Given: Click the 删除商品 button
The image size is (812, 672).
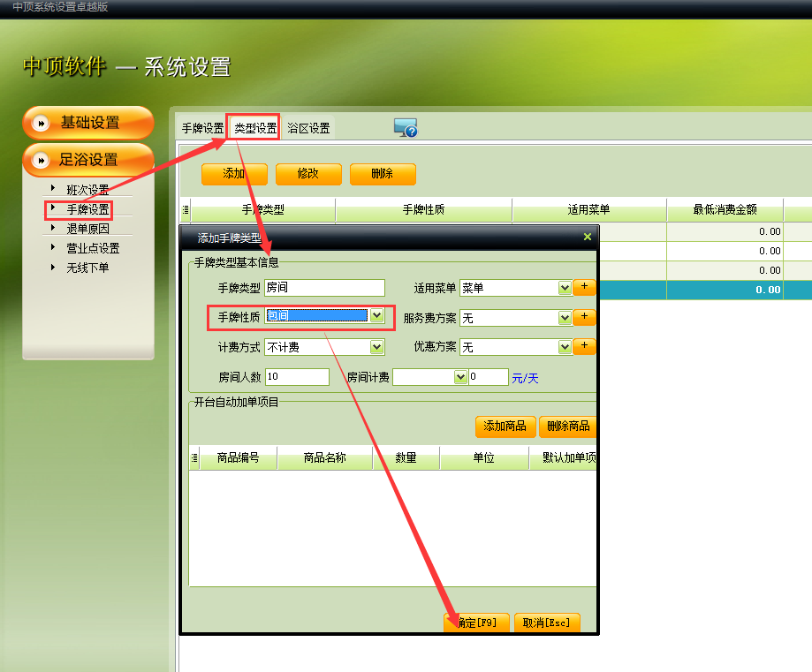Looking at the screenshot, I should pos(568,427).
